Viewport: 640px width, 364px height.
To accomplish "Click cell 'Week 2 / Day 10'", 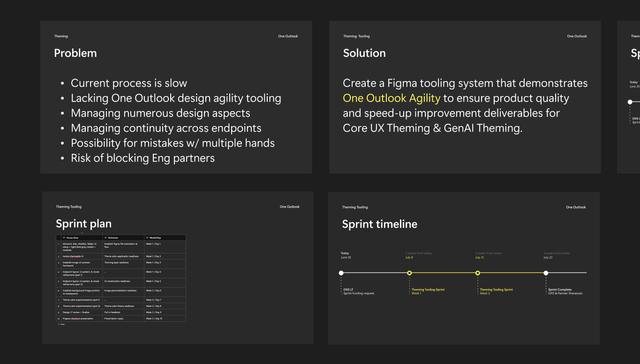I will click(165, 319).
